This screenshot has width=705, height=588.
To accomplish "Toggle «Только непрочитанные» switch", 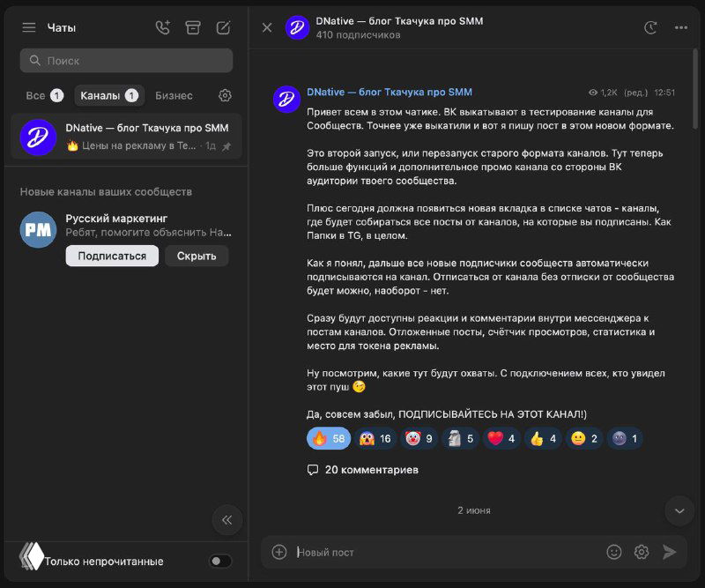I will click(x=220, y=561).
